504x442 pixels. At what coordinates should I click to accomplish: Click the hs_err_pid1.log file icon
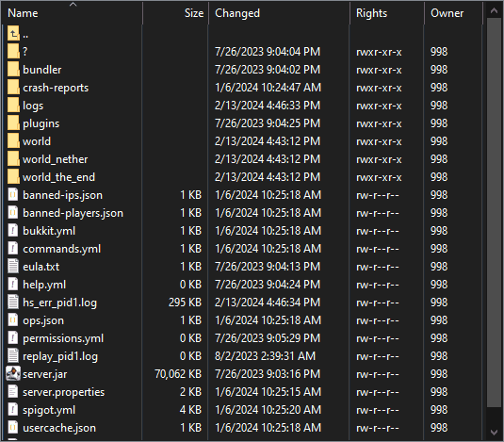13,303
